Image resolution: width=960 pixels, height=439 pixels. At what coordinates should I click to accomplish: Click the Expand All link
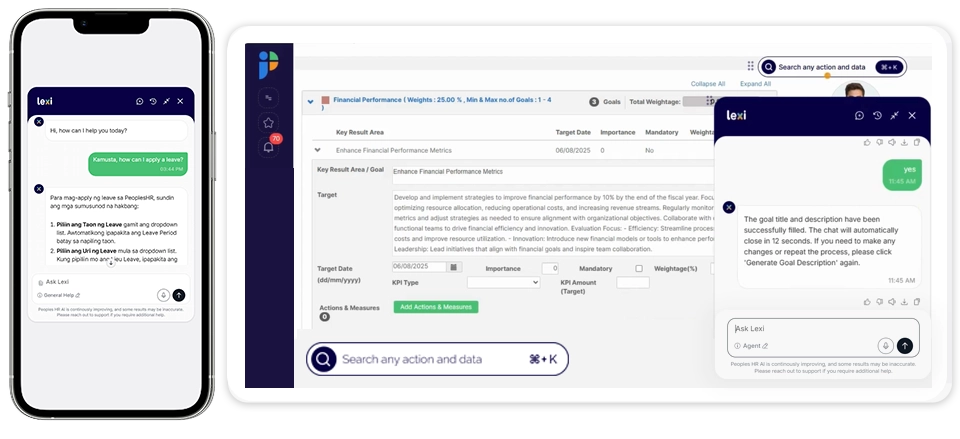pos(755,84)
